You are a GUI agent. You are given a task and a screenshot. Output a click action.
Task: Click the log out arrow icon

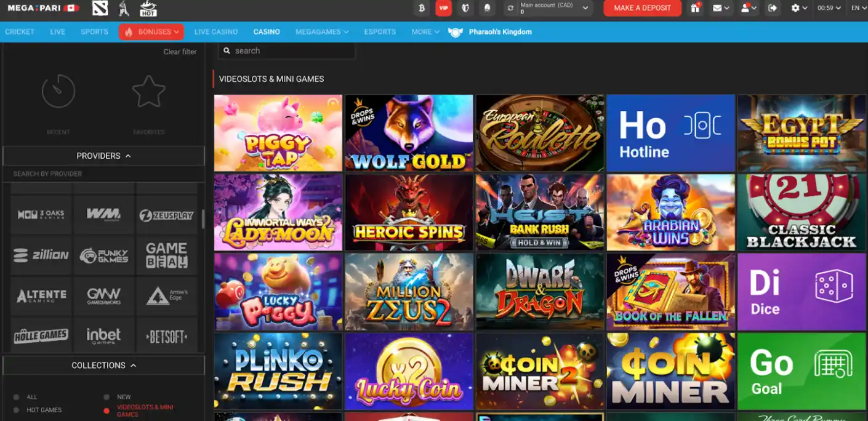773,8
